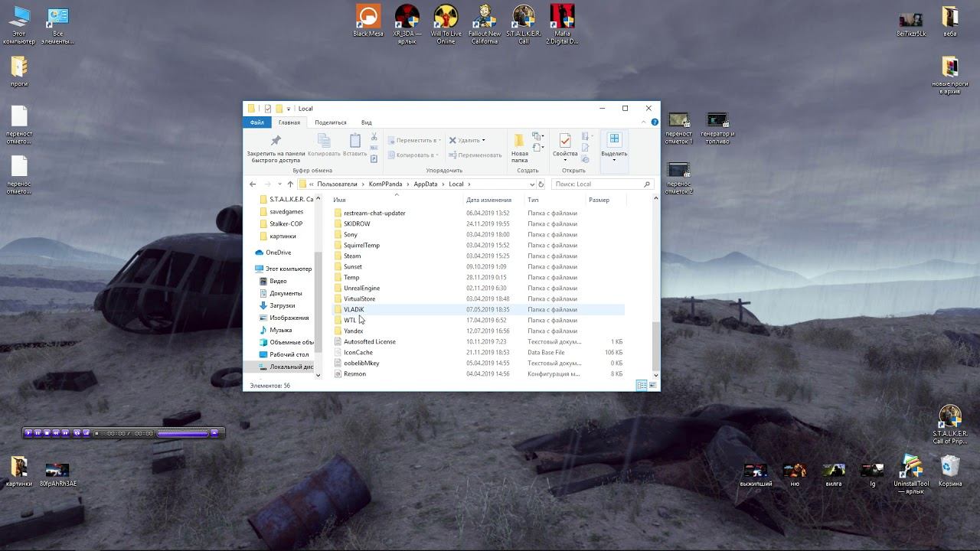Go up one folder level
980x551 pixels.
290,184
